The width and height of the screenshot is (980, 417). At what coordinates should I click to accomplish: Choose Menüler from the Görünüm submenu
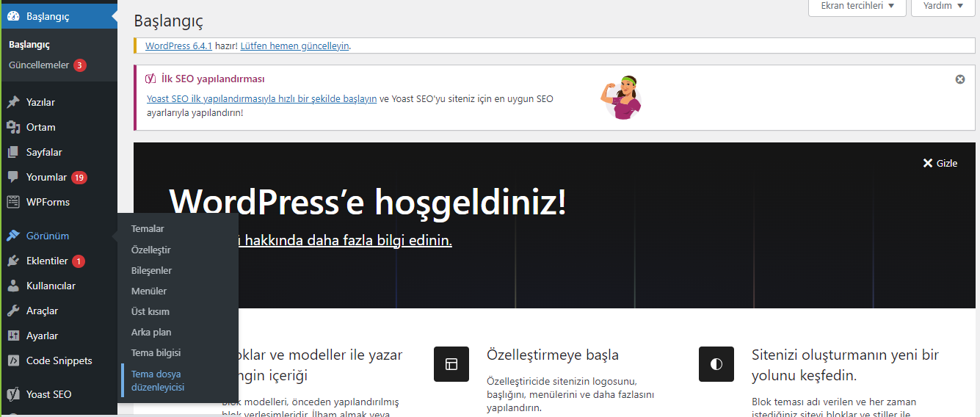pos(149,291)
